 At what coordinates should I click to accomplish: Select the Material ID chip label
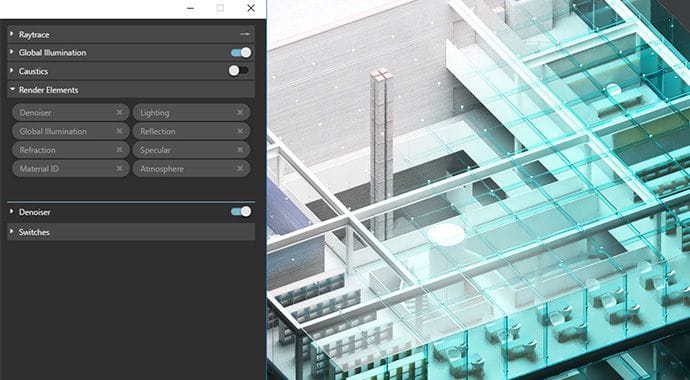(39, 168)
